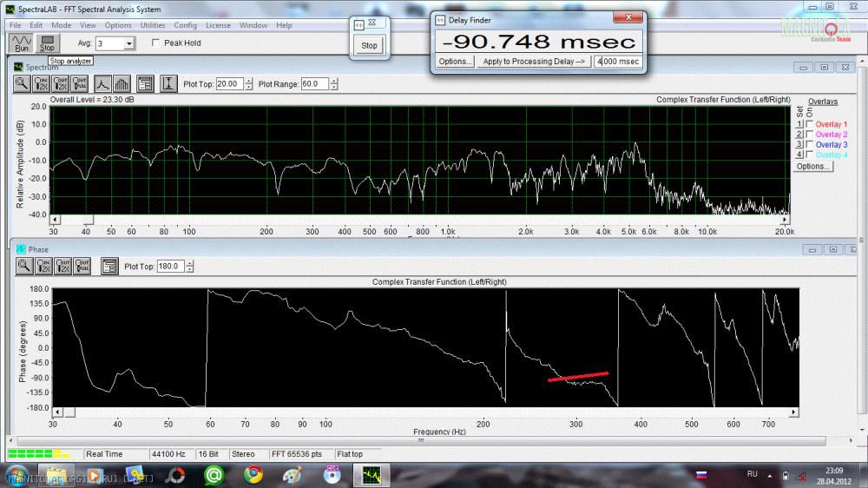
Task: Switch Spectrum to bar graph display
Action: click(122, 84)
